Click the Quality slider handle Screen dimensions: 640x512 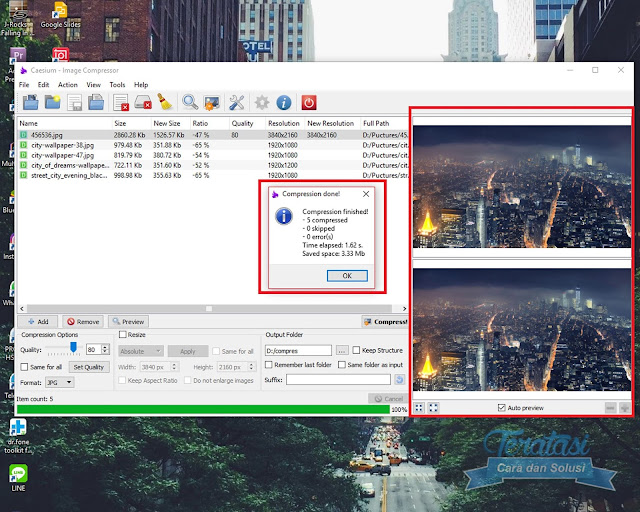pyautogui.click(x=73, y=347)
